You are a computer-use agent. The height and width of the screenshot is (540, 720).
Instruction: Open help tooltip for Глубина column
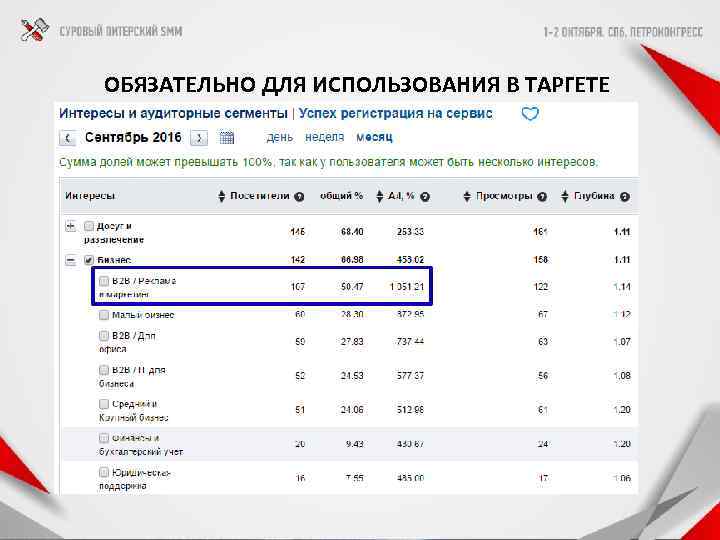[x=624, y=197]
